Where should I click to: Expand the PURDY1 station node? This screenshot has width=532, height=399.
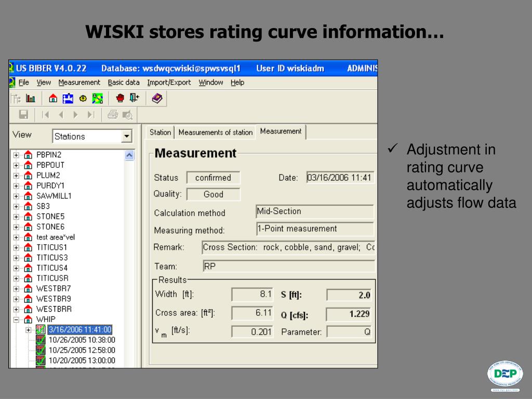click(16, 186)
